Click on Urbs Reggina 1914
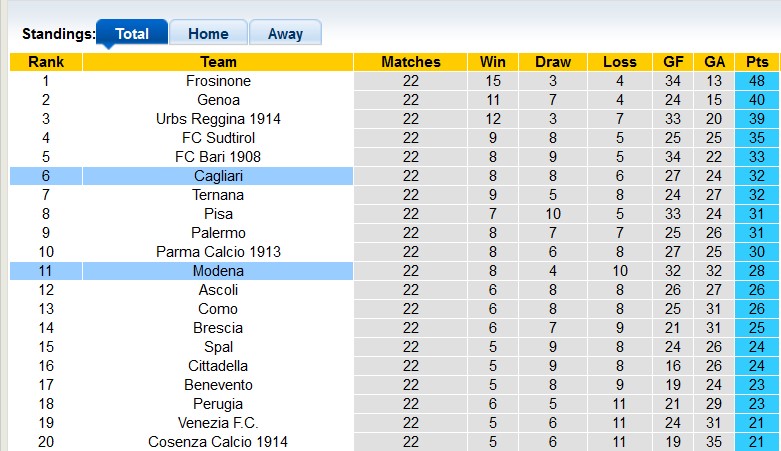Viewport: 781px width, 451px height. [x=218, y=119]
